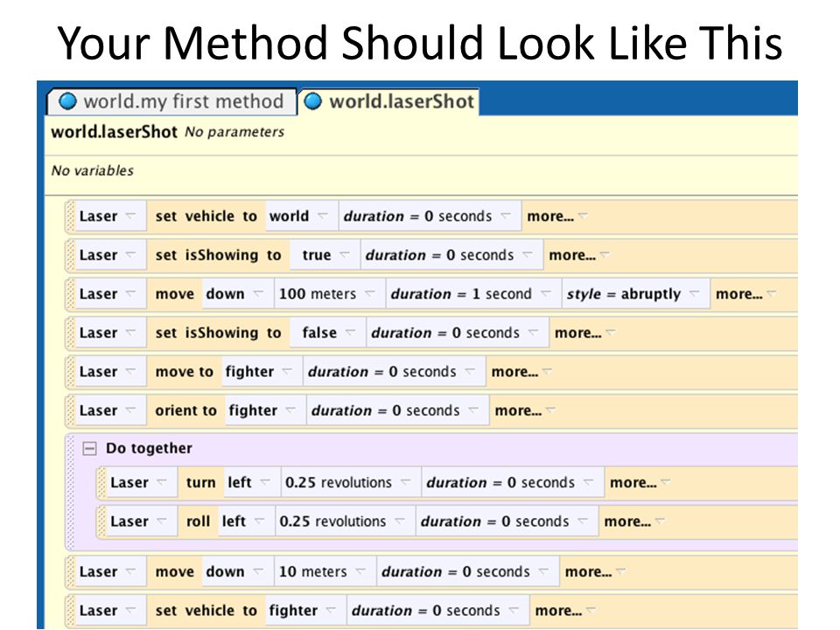Image resolution: width=840 pixels, height=630 pixels.
Task: Click the No parameters label
Action: 234,132
